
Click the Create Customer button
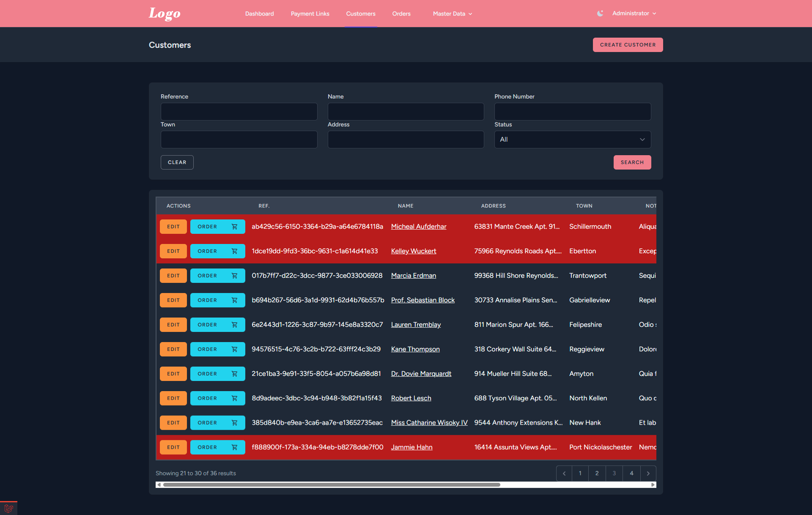tap(628, 45)
